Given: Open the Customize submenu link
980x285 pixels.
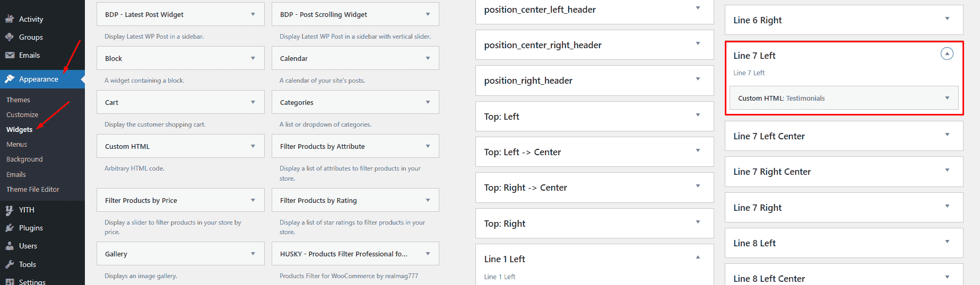Looking at the screenshot, I should [x=22, y=114].
